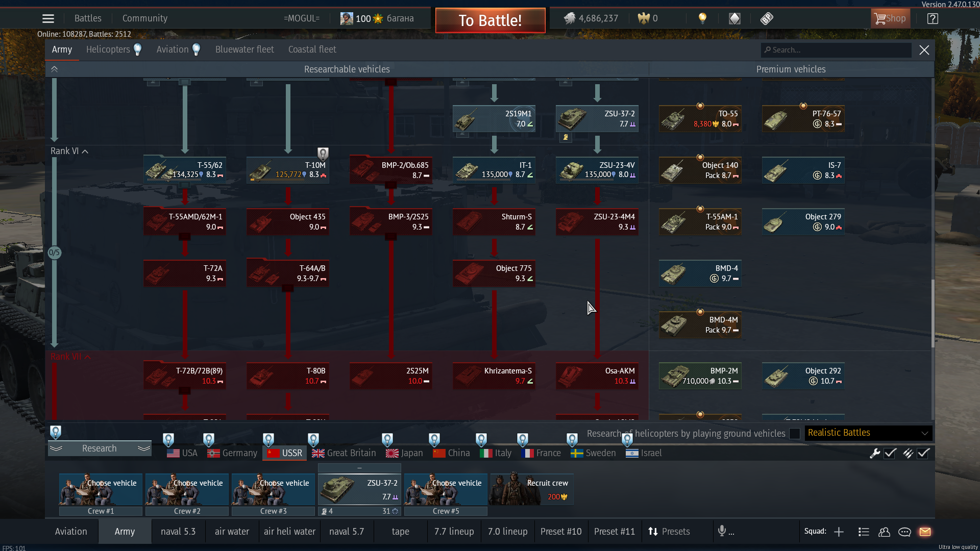Open the Shop cart button

click(x=890, y=19)
